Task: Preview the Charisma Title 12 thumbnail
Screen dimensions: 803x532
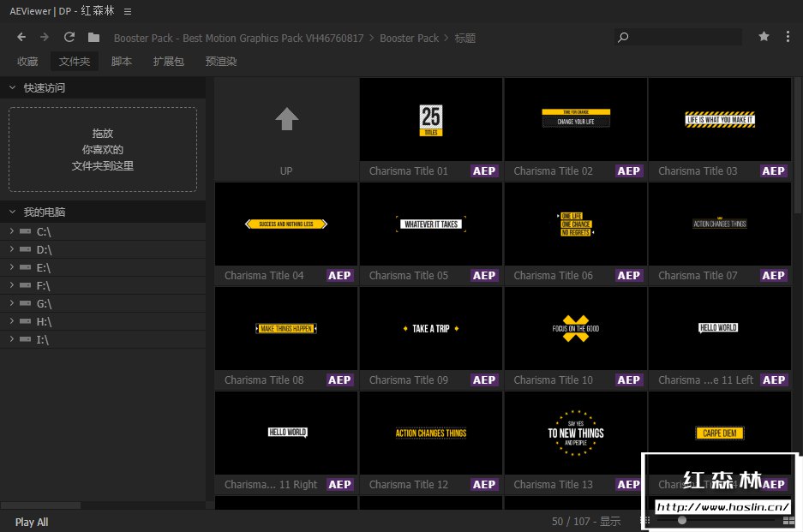Action: [431, 433]
